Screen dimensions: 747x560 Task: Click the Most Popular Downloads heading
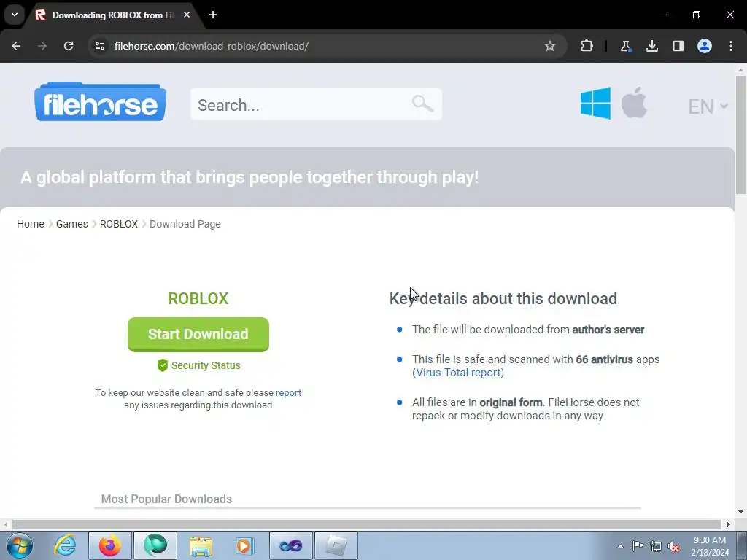[x=166, y=499]
